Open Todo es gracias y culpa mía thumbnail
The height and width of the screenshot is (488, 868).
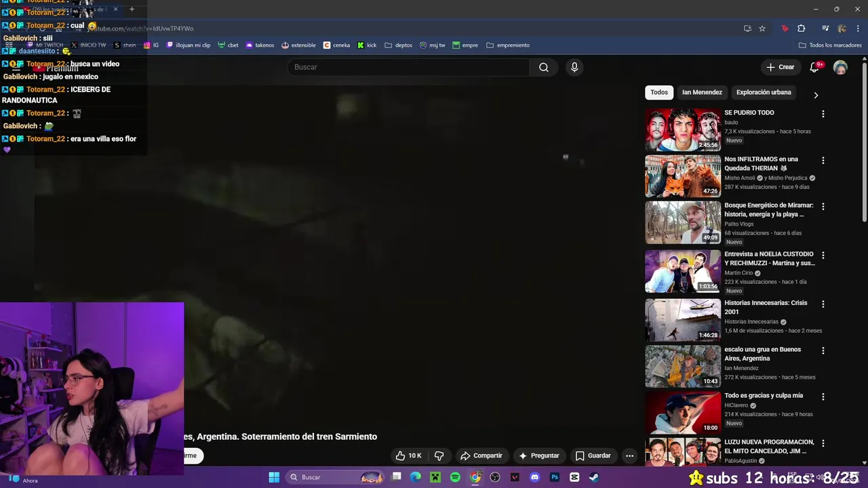pyautogui.click(x=682, y=413)
